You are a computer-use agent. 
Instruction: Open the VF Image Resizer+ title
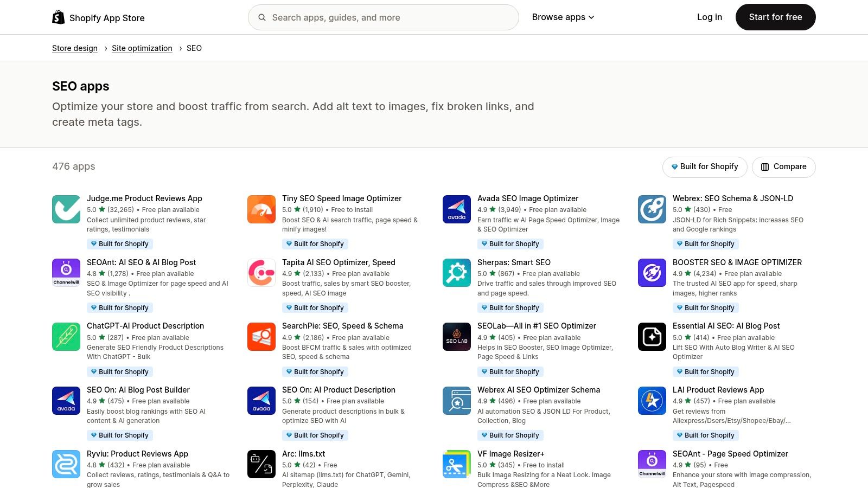pyautogui.click(x=511, y=454)
